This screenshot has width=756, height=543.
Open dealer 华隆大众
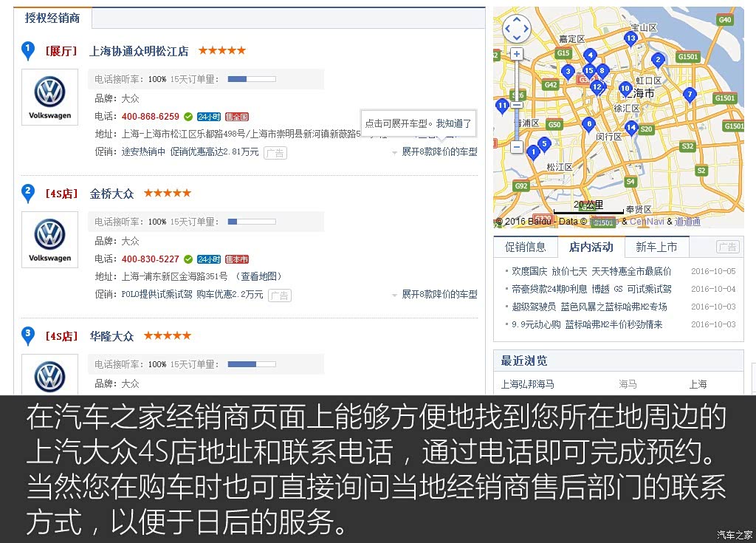(x=111, y=336)
